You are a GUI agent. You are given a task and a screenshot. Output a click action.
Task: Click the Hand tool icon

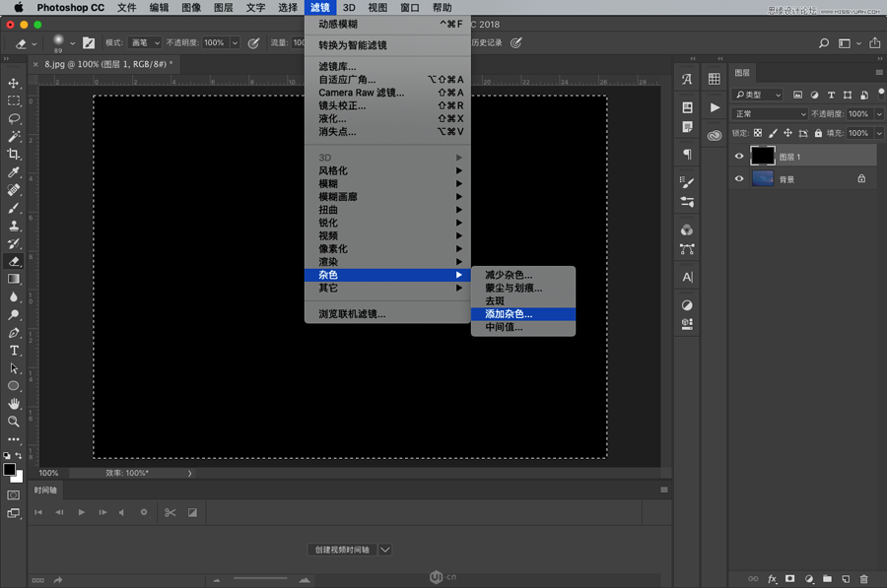(14, 405)
